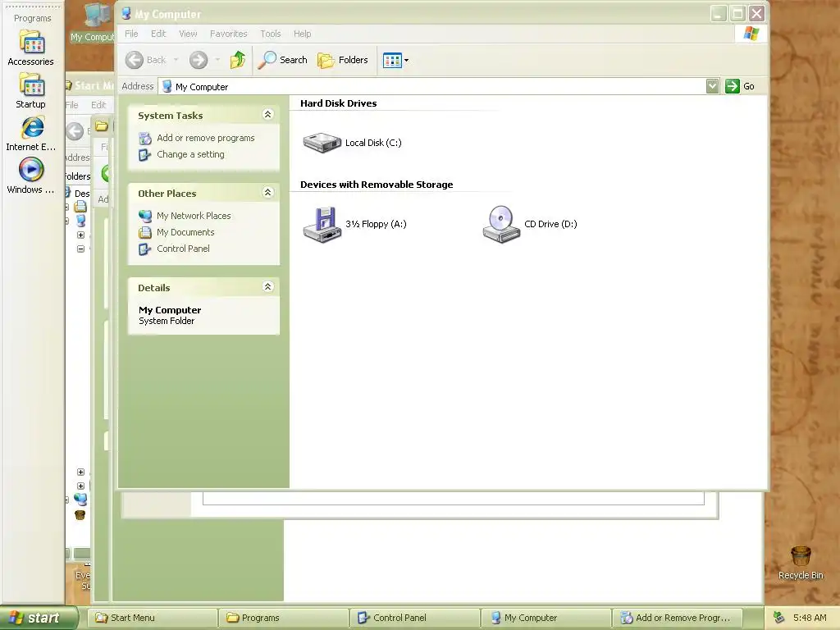Open Back history dropdown arrow
Image resolution: width=840 pixels, height=630 pixels.
point(176,60)
